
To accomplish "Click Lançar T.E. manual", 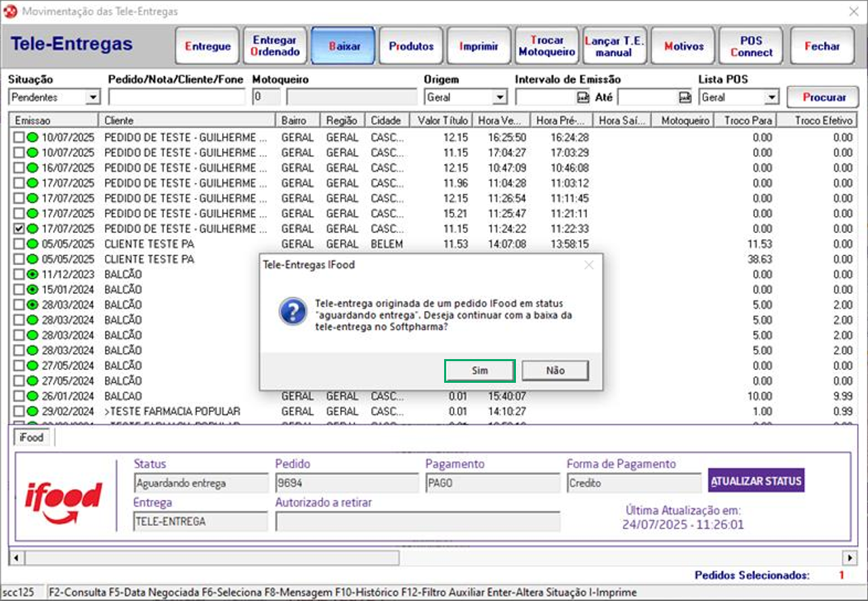I will pos(615,46).
